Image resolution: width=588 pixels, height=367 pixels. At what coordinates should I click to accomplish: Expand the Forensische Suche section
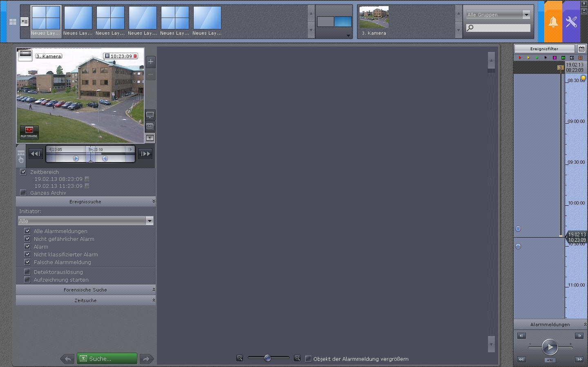point(86,290)
